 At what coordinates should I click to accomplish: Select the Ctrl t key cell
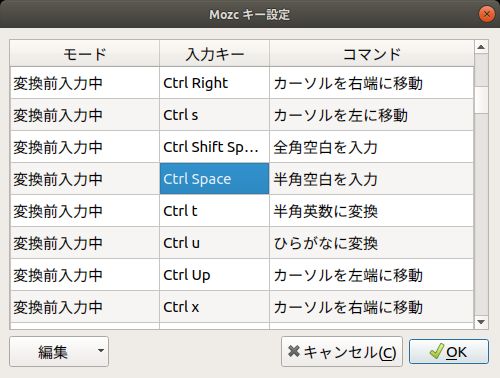coord(214,211)
